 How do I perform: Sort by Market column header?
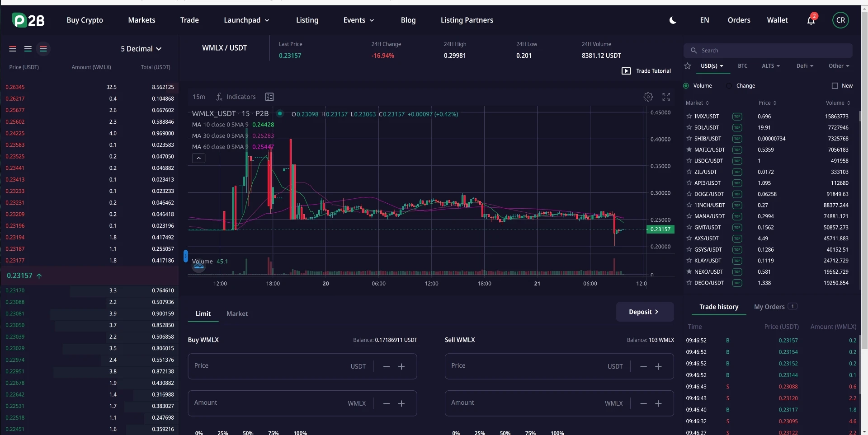[697, 103]
